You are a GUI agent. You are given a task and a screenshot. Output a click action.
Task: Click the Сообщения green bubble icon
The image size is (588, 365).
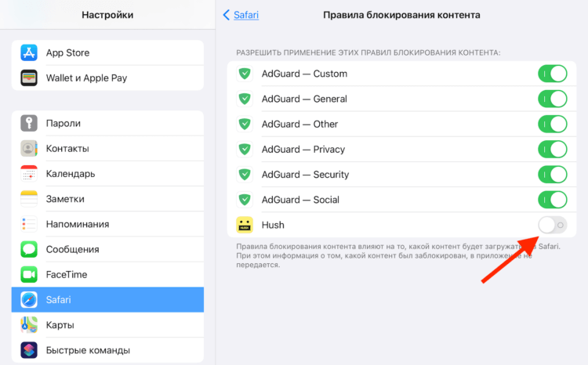[30, 249]
